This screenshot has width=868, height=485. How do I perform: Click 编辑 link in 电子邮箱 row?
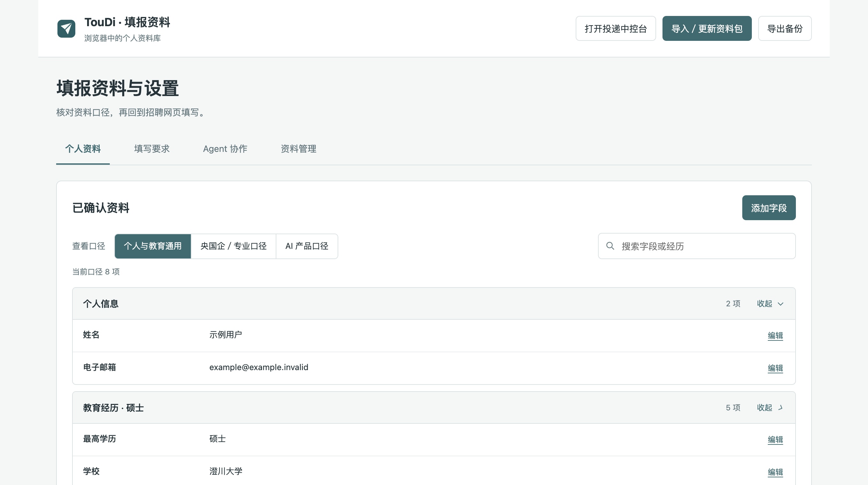click(775, 368)
